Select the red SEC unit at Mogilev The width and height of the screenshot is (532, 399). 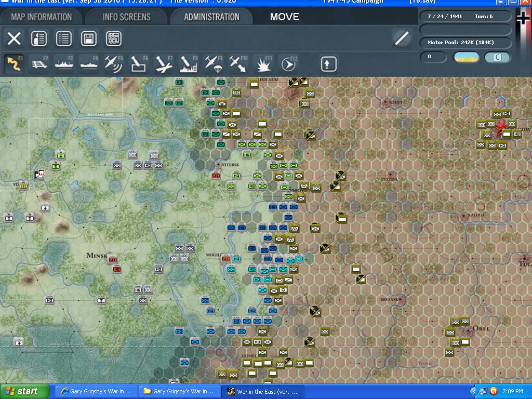point(225,259)
